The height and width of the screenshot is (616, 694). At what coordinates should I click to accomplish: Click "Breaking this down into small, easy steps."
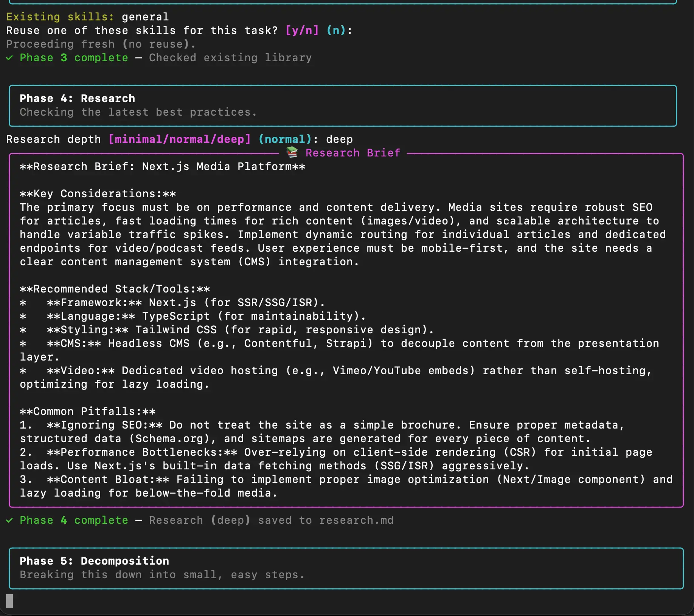[162, 575]
